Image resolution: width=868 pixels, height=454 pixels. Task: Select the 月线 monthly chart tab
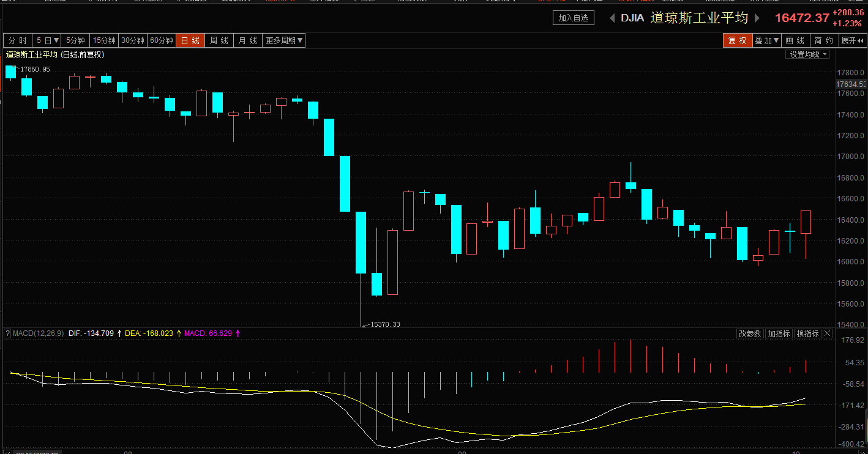pyautogui.click(x=248, y=40)
